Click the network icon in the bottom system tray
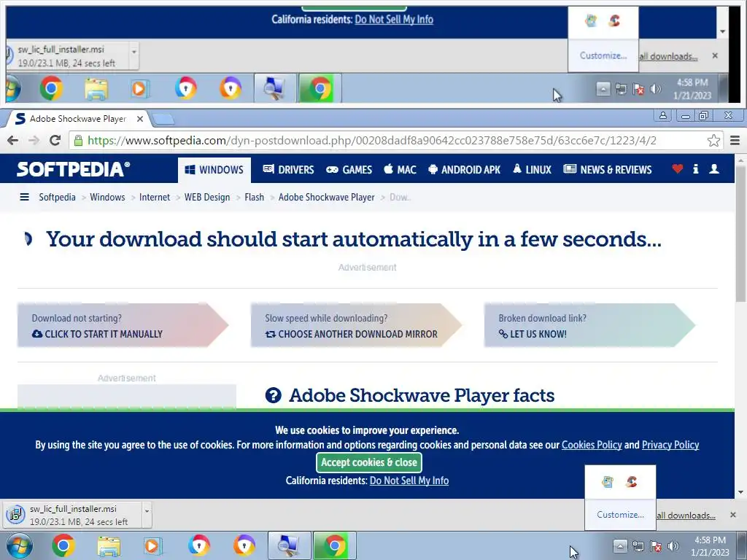This screenshot has height=560, width=747. pos(638,546)
